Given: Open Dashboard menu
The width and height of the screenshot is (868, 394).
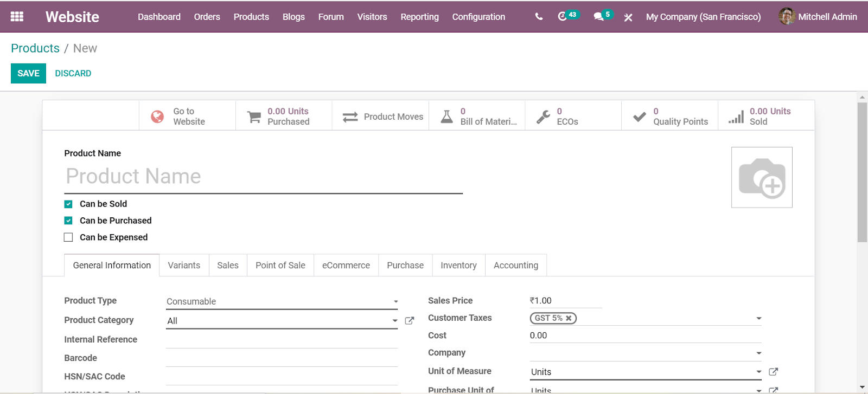Looking at the screenshot, I should click(x=159, y=17).
